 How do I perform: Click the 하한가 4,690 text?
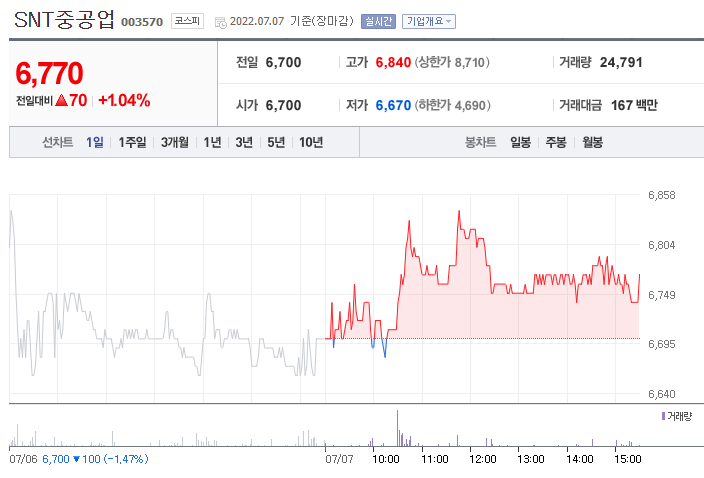click(x=453, y=105)
